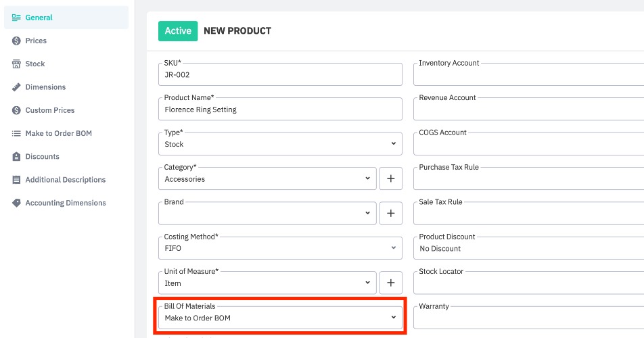Toggle the Active status badge
The image size is (644, 338).
click(x=178, y=31)
